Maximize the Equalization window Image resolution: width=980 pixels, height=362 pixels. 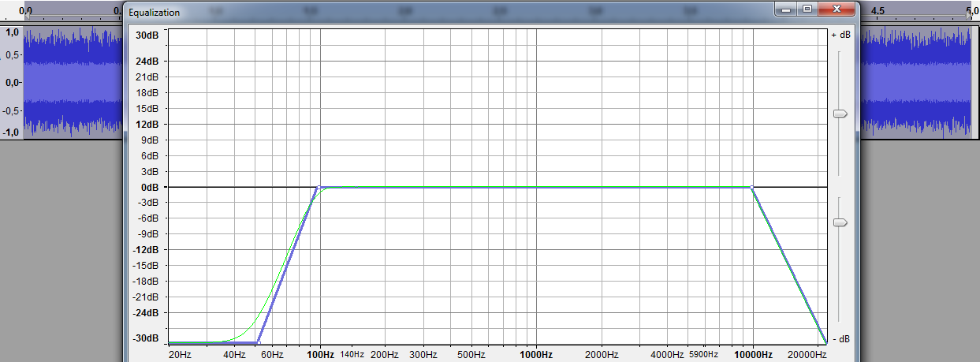[807, 9]
